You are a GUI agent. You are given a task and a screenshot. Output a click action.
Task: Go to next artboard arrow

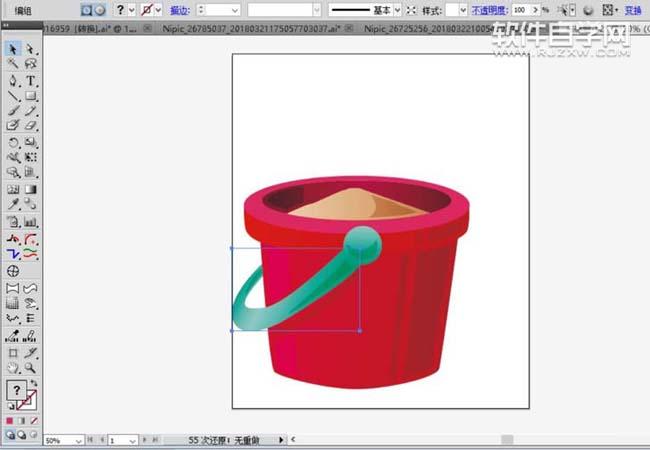point(145,440)
